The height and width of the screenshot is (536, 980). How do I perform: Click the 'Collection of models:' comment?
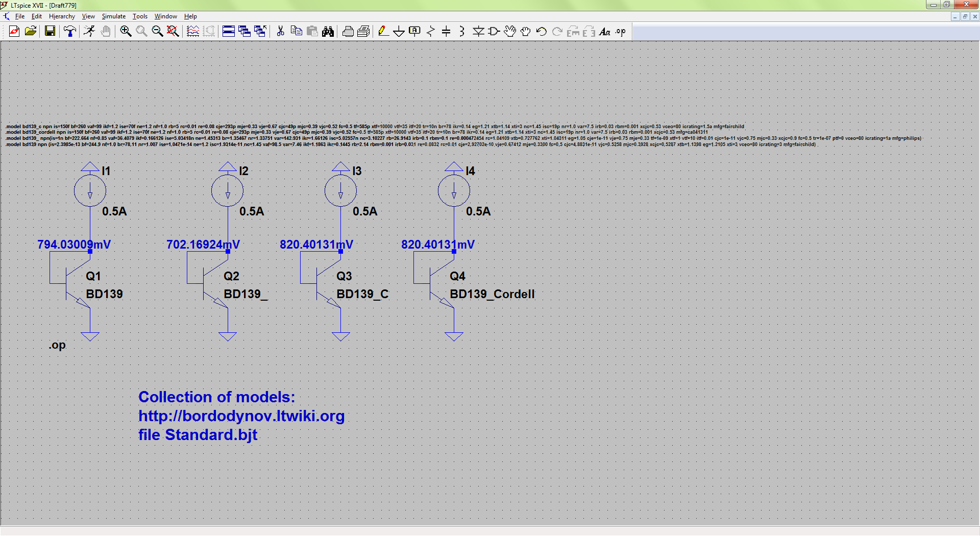[217, 397]
